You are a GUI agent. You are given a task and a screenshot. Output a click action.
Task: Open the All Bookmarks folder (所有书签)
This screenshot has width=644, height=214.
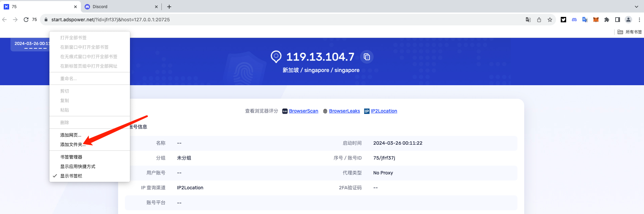click(x=630, y=32)
